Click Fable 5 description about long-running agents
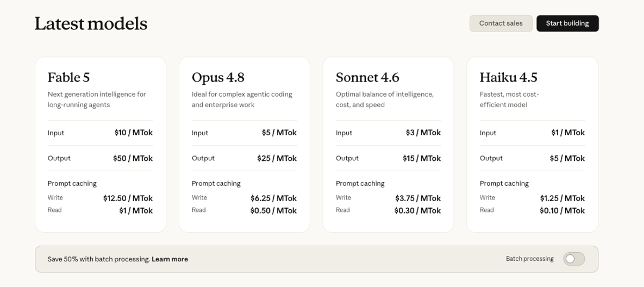 (x=97, y=99)
